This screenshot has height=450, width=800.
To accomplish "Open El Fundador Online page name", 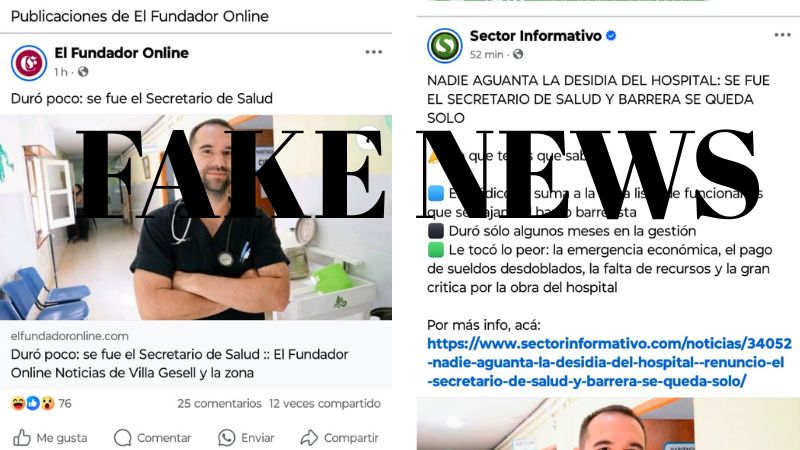I will (x=121, y=53).
